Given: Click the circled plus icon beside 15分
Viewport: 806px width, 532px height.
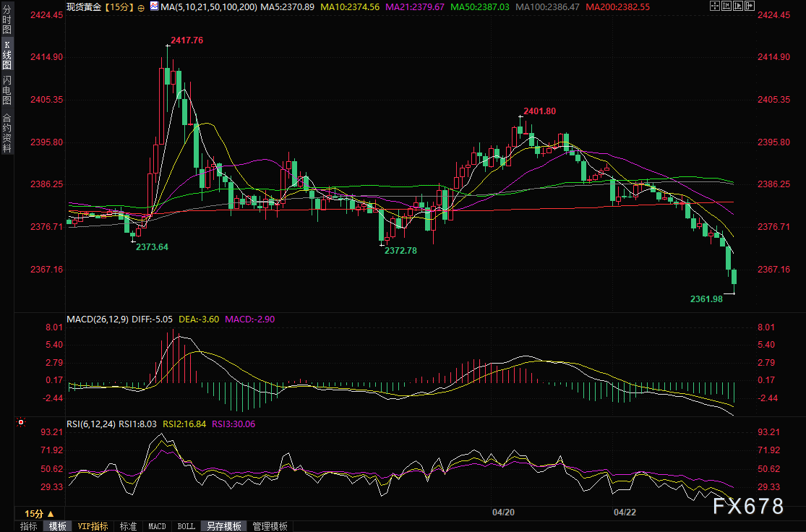Looking at the screenshot, I should click(141, 8).
